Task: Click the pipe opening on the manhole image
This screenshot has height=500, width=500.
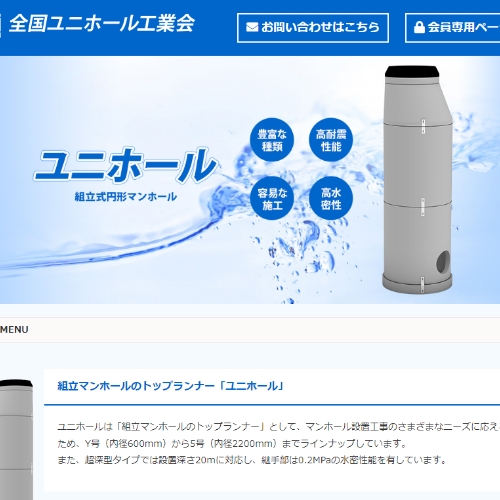Action: click(x=443, y=262)
